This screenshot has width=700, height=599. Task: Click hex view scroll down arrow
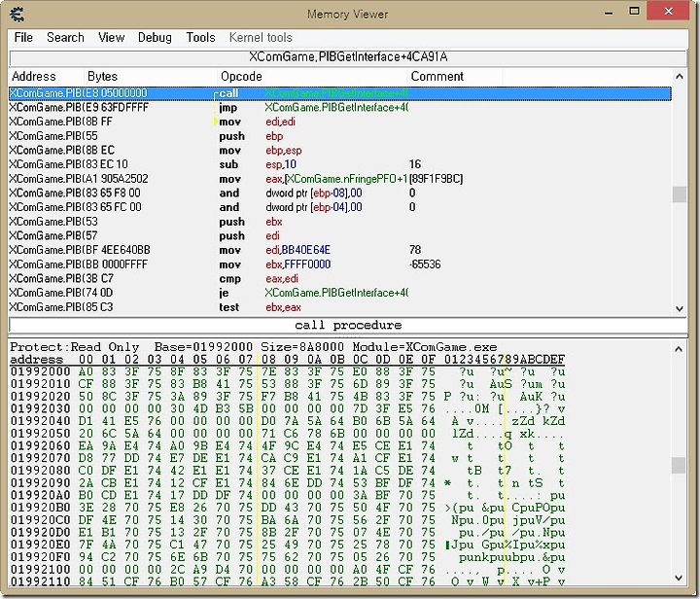coord(679,578)
